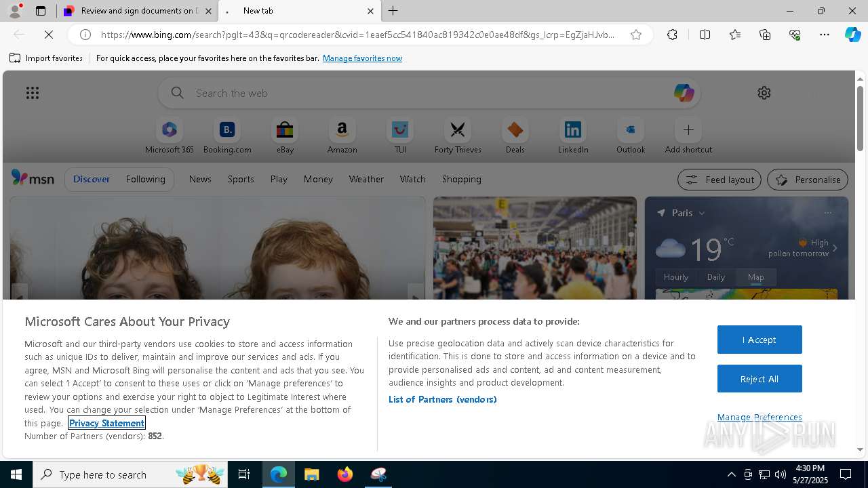Image resolution: width=868 pixels, height=488 pixels.
Task: Open msn logo home link
Action: [x=33, y=178]
